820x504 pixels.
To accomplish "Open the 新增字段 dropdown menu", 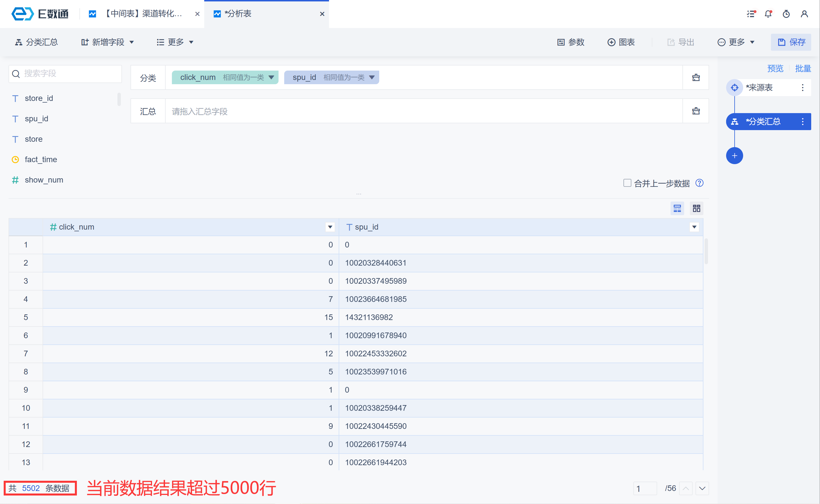I will click(107, 42).
